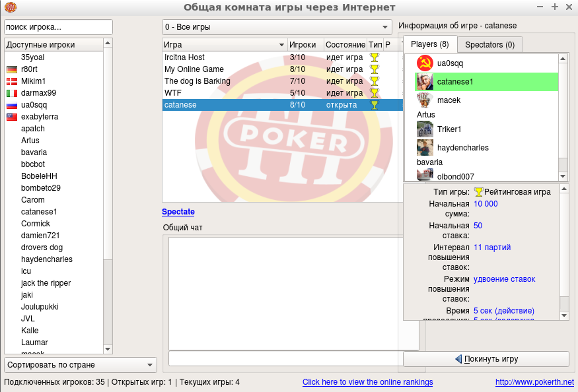
Task: Select The dog is Barking game row
Action: point(282,81)
